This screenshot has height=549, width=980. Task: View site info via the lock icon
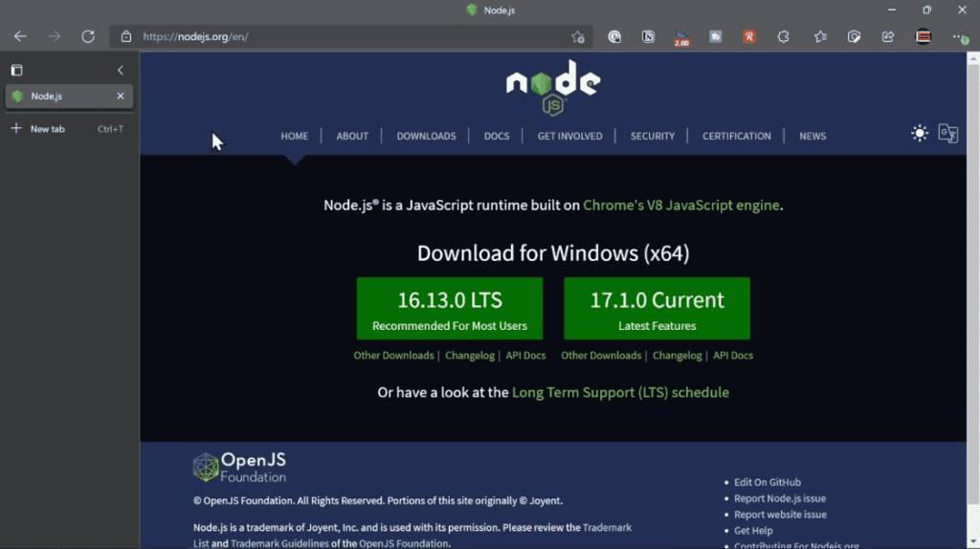coord(126,36)
